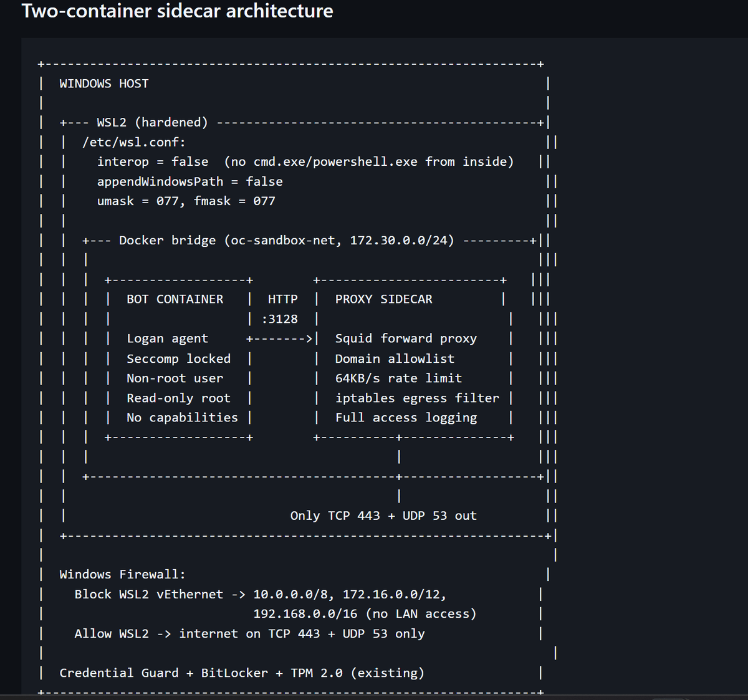Click the PROXY SIDECAR box title
Screen dimensions: 748x700
click(384, 299)
